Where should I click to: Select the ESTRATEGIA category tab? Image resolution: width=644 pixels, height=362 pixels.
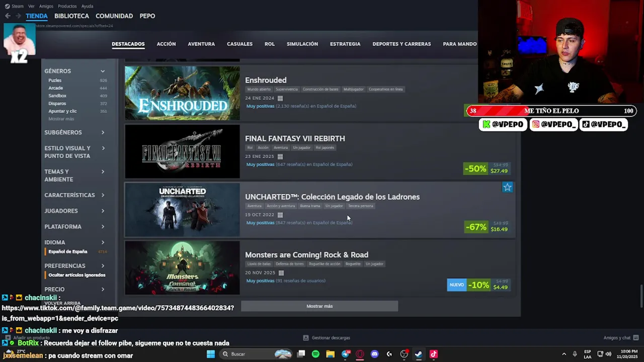tap(345, 44)
